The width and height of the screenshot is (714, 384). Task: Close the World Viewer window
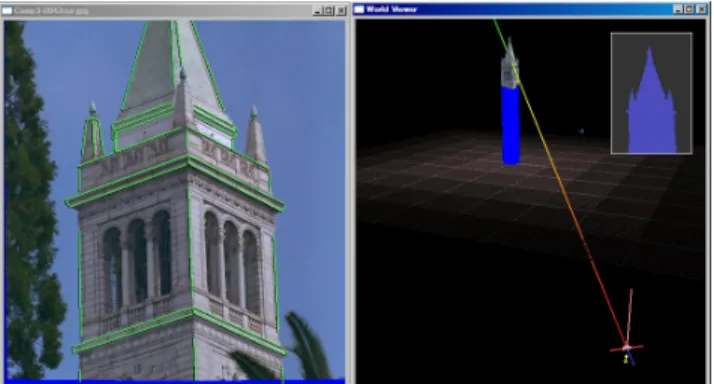(x=701, y=9)
